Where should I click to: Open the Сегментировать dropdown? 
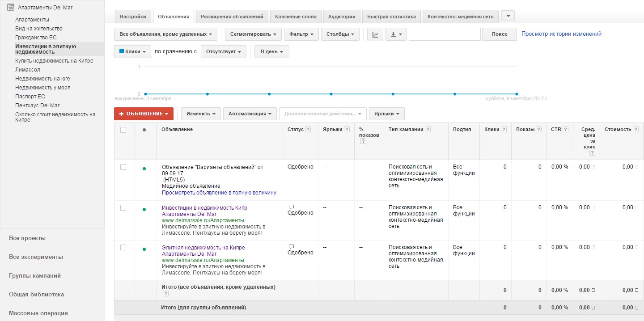click(x=253, y=34)
